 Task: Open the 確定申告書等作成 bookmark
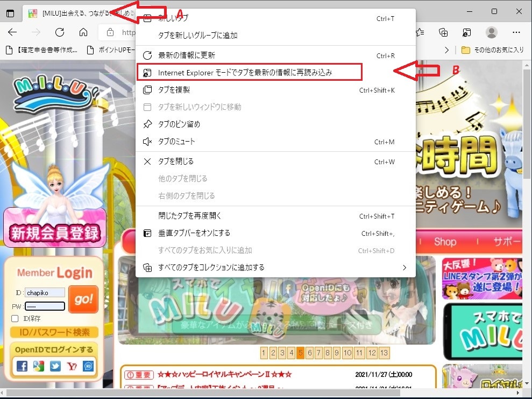tap(42, 50)
